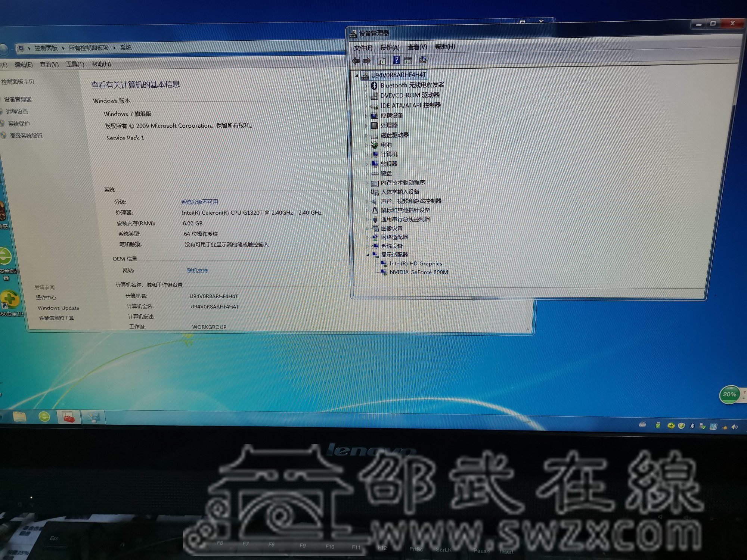Click the 系统分级不可用 link
This screenshot has width=747, height=560.
[199, 202]
